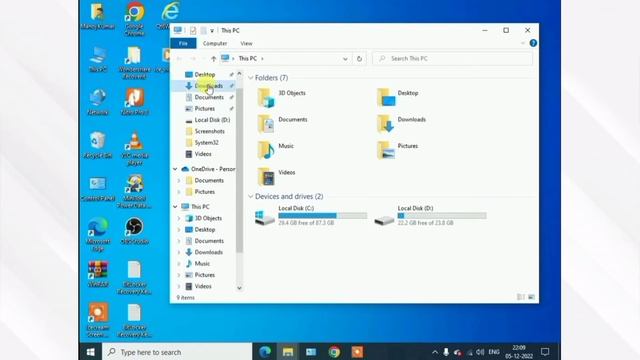Screen dimensions: 640x360
Task: Open the 3D Objects folder in Folders
Action: click(x=282, y=98)
